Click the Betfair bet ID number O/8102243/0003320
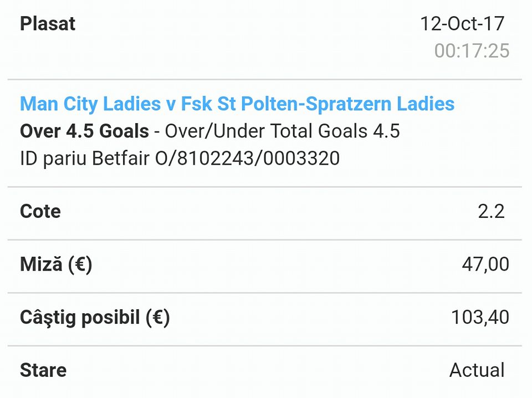The width and height of the screenshot is (532, 398). (247, 159)
